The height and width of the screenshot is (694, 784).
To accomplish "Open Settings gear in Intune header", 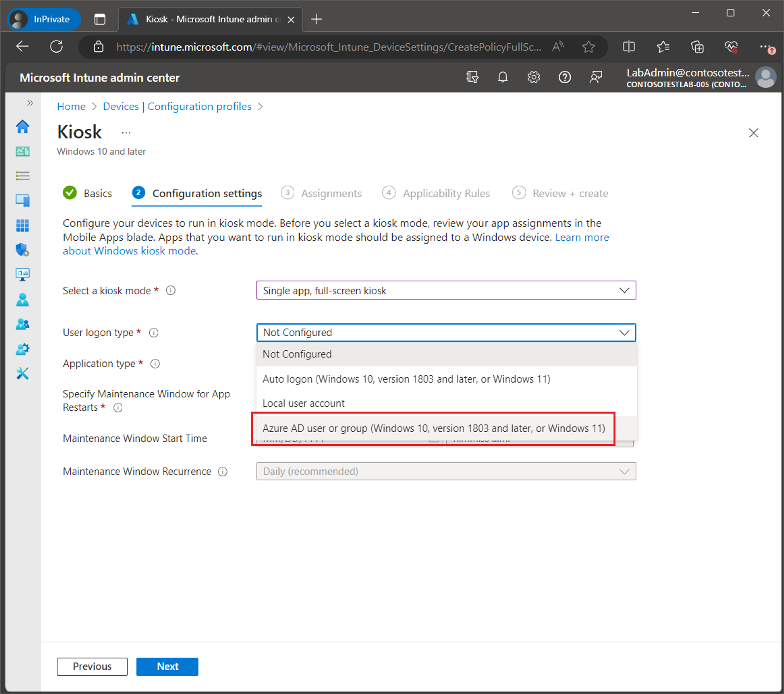I will (x=533, y=77).
